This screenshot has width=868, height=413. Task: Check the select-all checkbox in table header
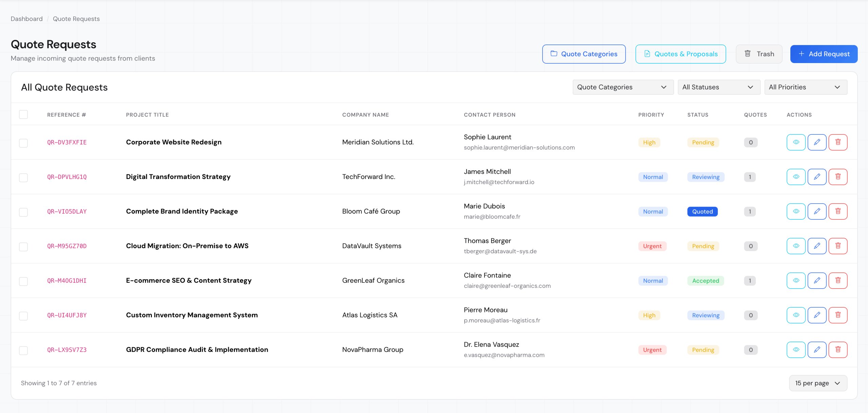pos(23,115)
